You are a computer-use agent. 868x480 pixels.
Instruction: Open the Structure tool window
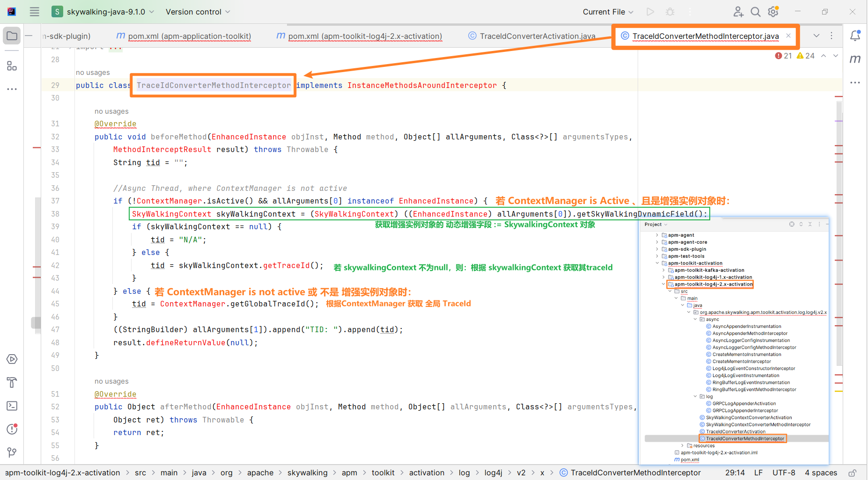coord(12,66)
